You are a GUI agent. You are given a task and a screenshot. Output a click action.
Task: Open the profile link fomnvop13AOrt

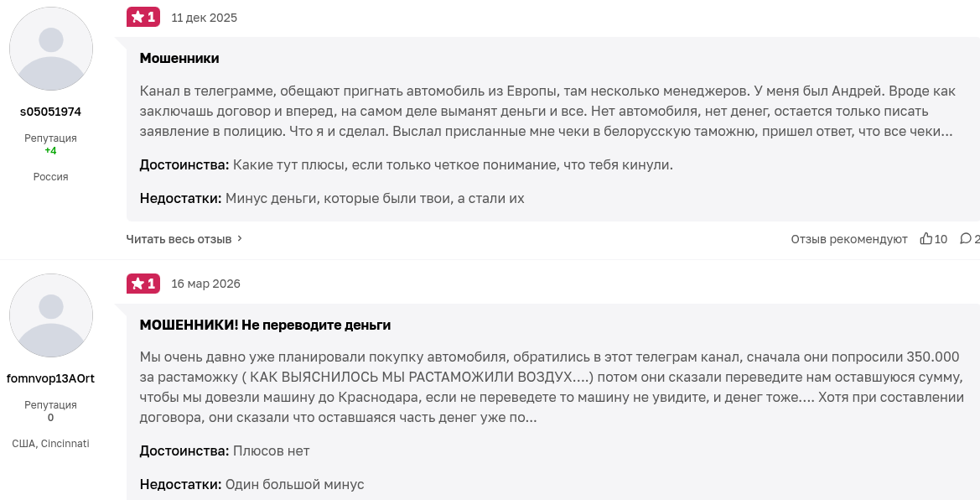pos(51,378)
